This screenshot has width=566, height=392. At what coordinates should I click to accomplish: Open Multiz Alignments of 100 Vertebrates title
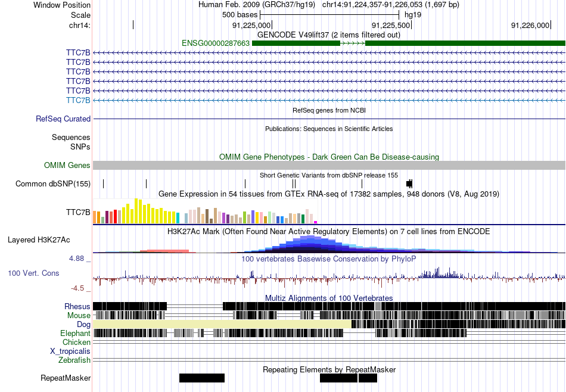point(329,298)
